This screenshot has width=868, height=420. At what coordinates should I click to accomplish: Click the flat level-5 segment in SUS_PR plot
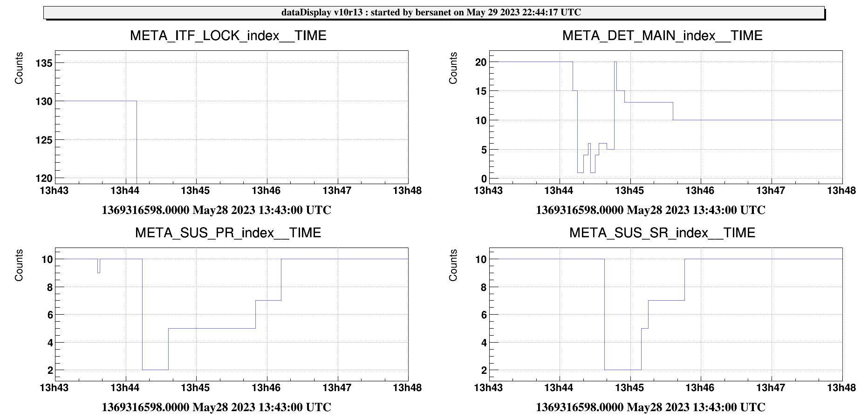point(212,329)
